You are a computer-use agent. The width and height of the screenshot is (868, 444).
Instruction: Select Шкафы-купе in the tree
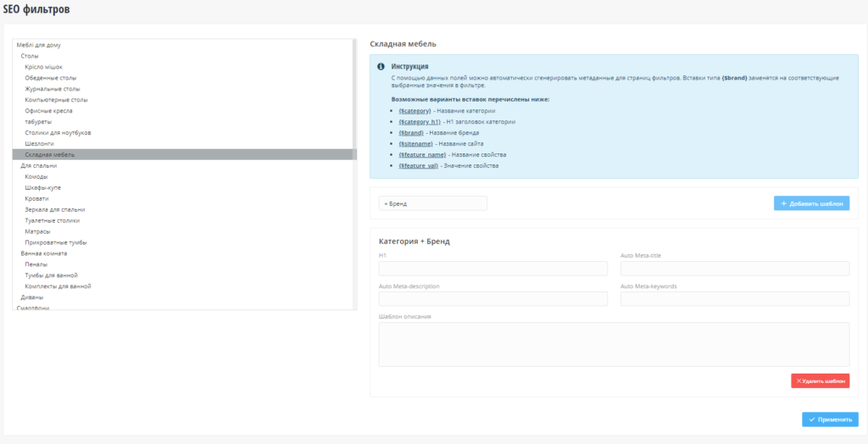tap(43, 187)
